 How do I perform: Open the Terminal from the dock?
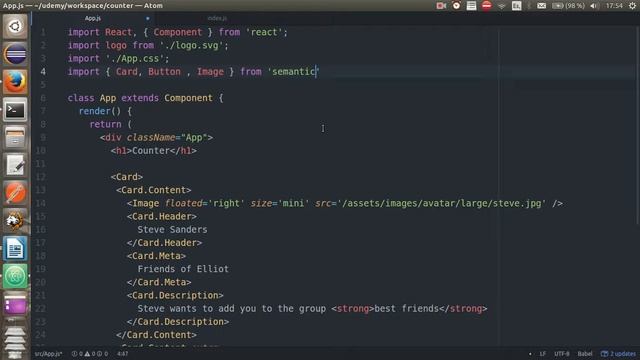point(15,109)
